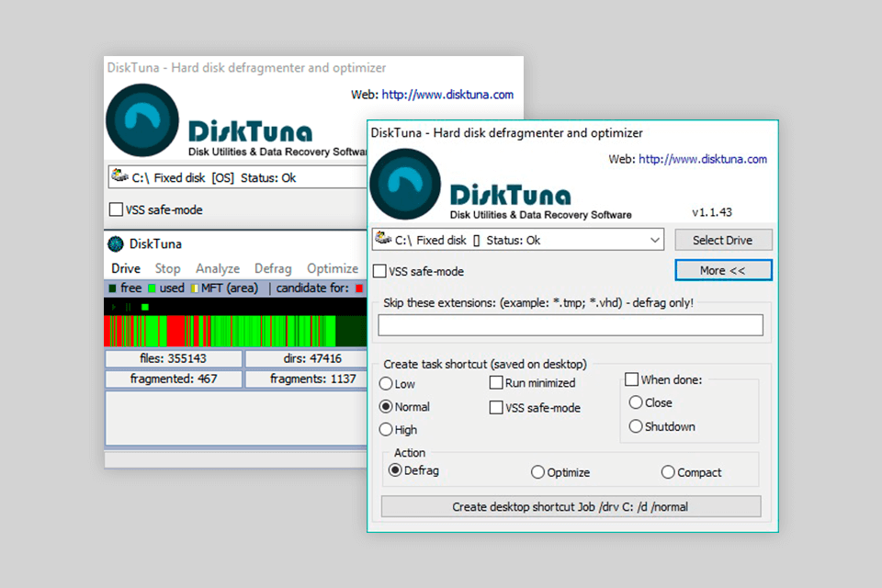Viewport: 882px width, 588px height.
Task: Enable Run minimized checkbox
Action: point(496,382)
